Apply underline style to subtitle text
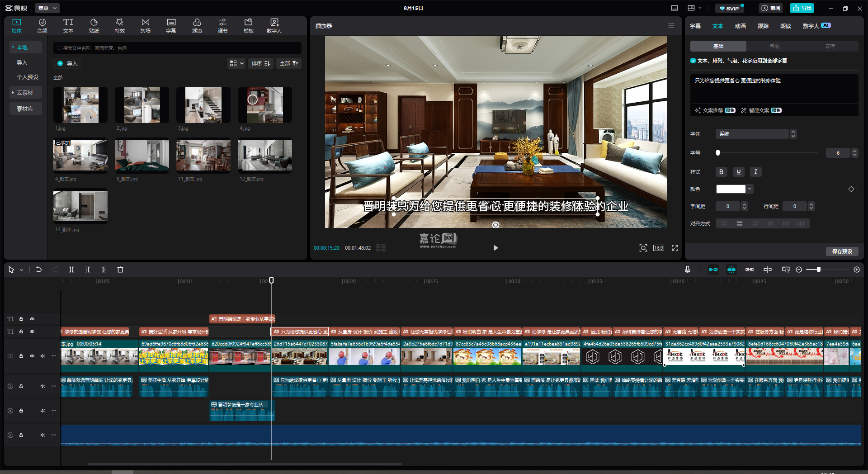The width and height of the screenshot is (868, 474). pos(738,172)
